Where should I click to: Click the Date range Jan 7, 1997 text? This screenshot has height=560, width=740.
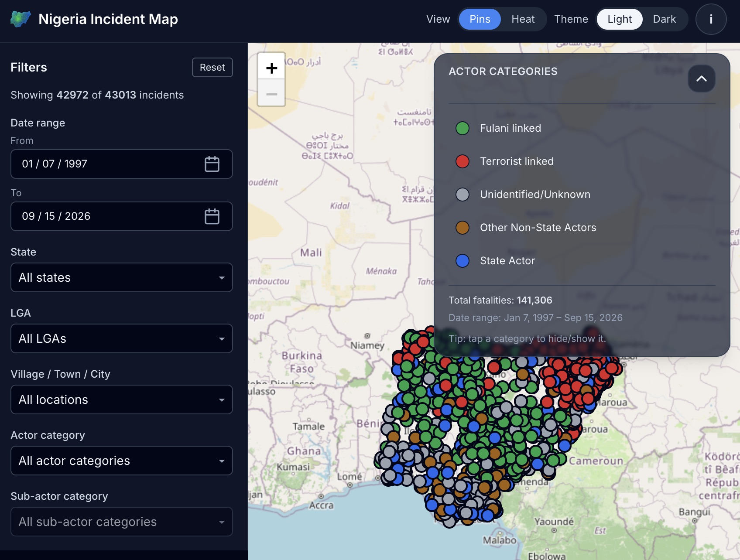pyautogui.click(x=535, y=318)
